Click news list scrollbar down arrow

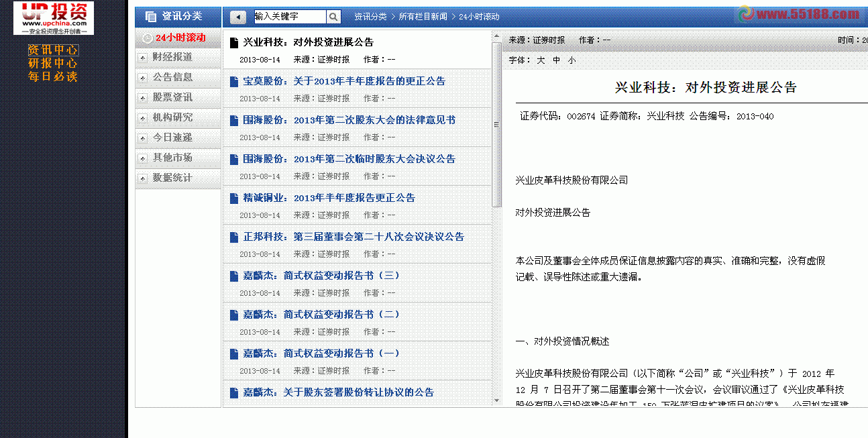(496, 401)
